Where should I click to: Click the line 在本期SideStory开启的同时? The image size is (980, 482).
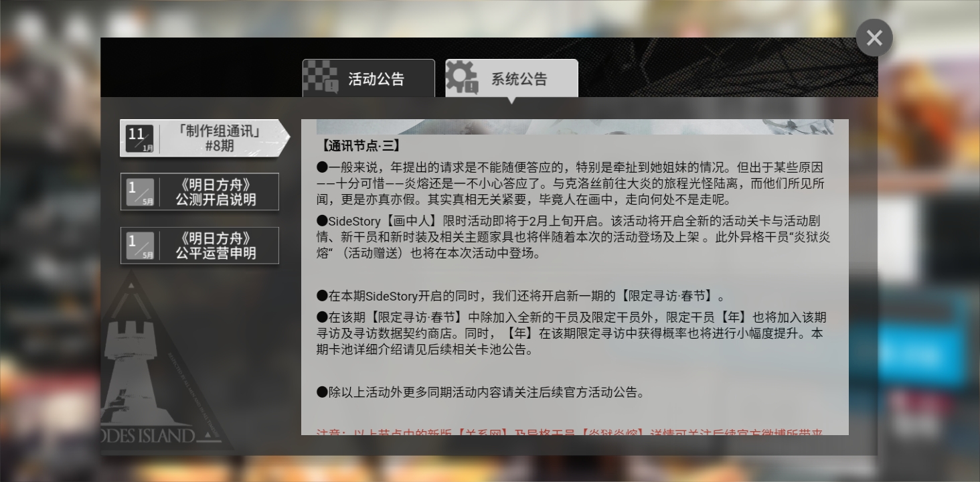[x=521, y=296]
